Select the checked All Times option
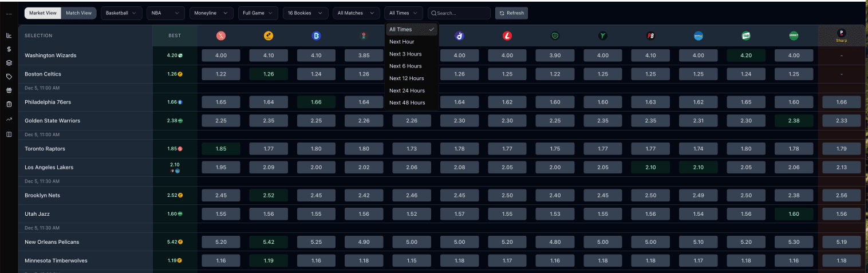This screenshot has width=868, height=273. click(x=412, y=29)
